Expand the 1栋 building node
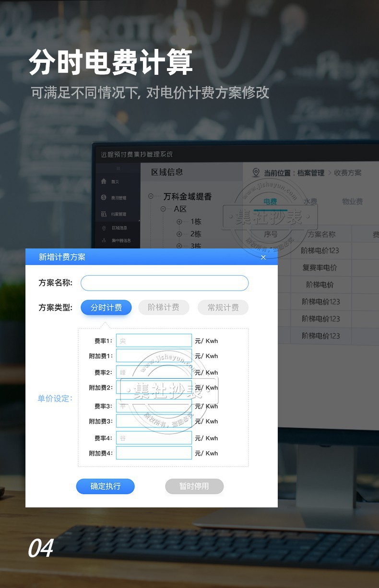 pyautogui.click(x=179, y=222)
